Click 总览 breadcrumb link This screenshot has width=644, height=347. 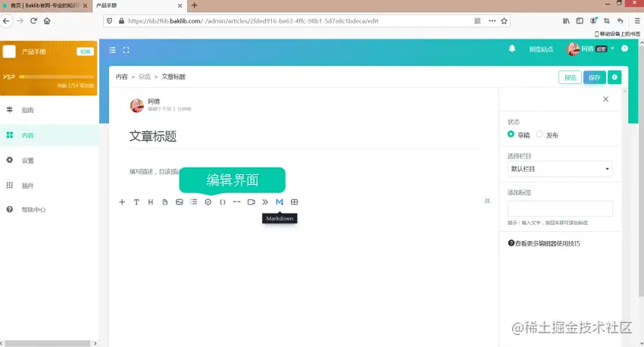[145, 77]
